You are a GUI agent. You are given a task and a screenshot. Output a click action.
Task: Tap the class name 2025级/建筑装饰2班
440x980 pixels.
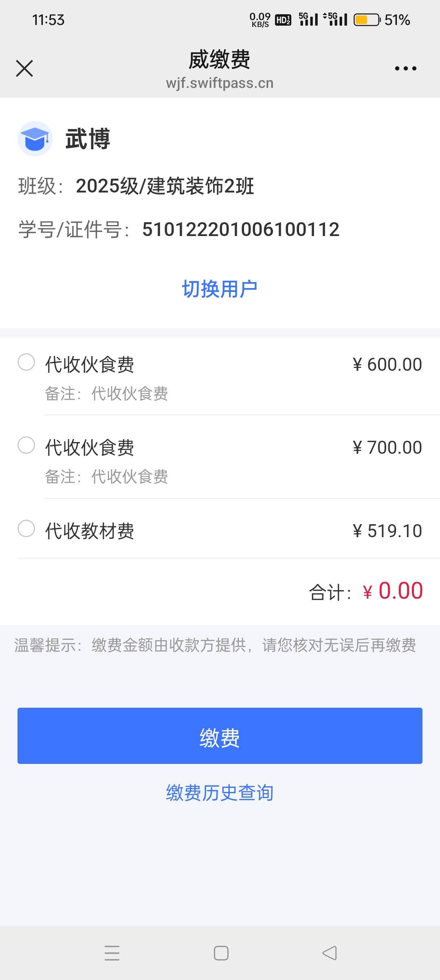pos(165,186)
